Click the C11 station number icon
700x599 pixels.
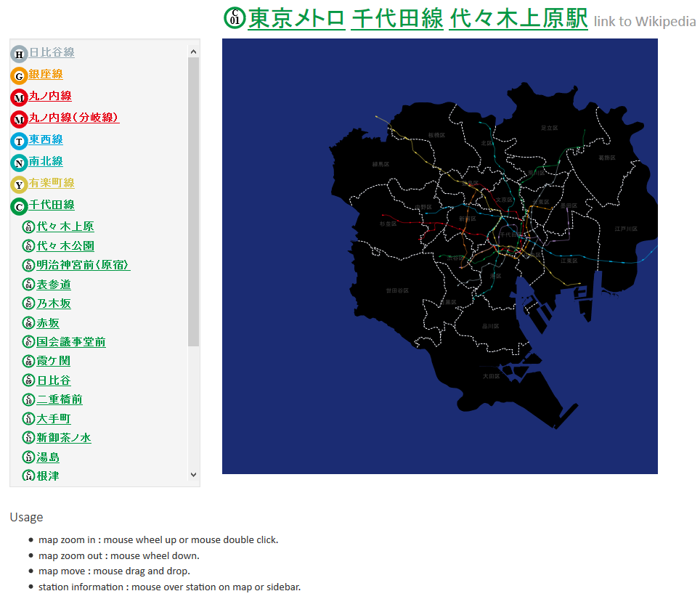tap(28, 419)
